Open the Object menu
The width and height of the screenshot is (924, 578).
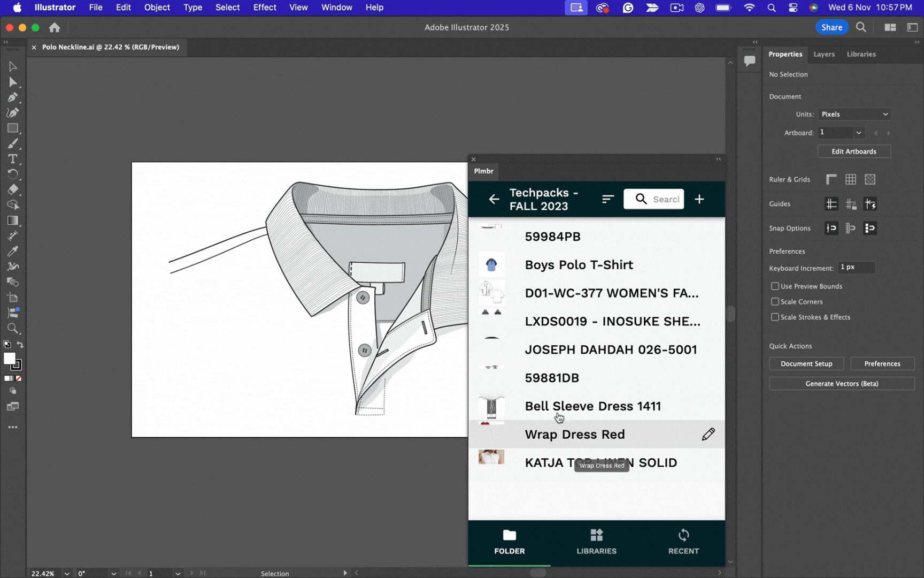coord(157,7)
